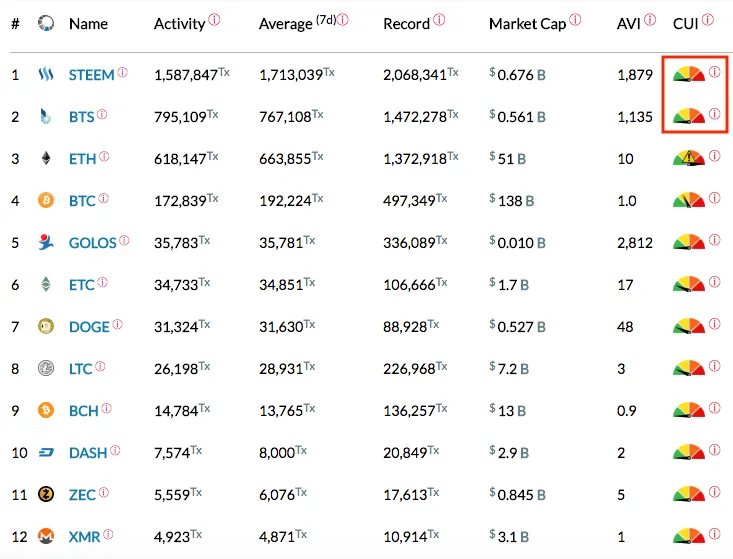The width and height of the screenshot is (733, 559).
Task: Open the CUI gauge for STEEM
Action: [689, 74]
